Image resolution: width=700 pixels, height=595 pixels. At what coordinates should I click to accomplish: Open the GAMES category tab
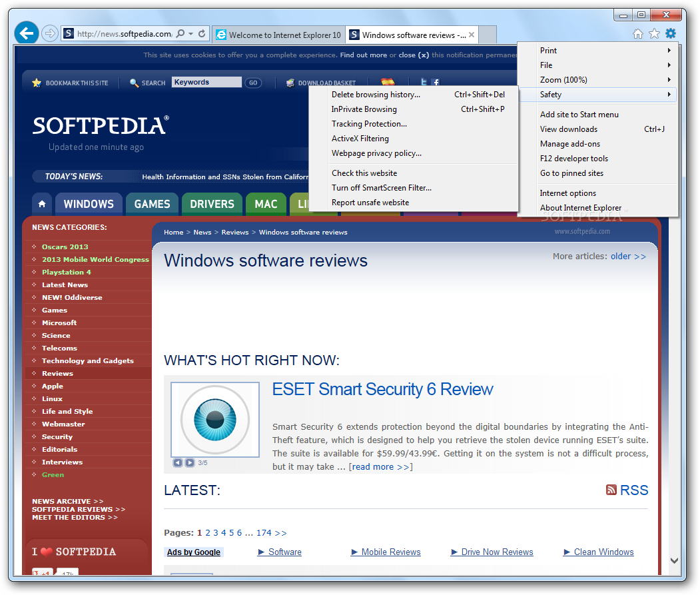pyautogui.click(x=153, y=204)
